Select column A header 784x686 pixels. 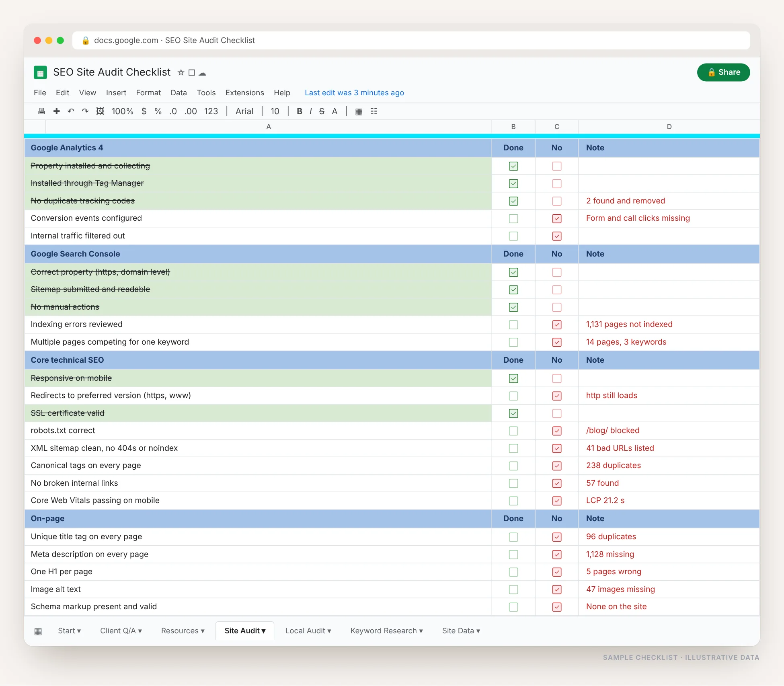(269, 127)
